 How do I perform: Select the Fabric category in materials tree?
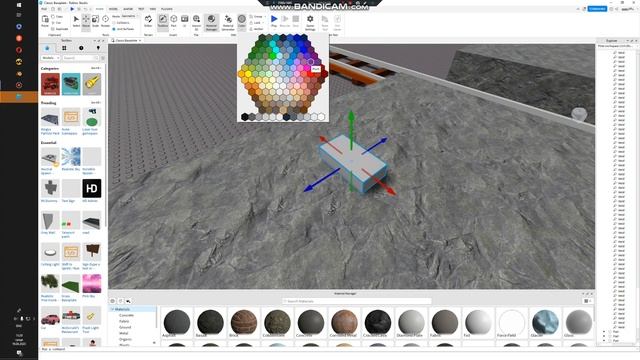(x=124, y=321)
